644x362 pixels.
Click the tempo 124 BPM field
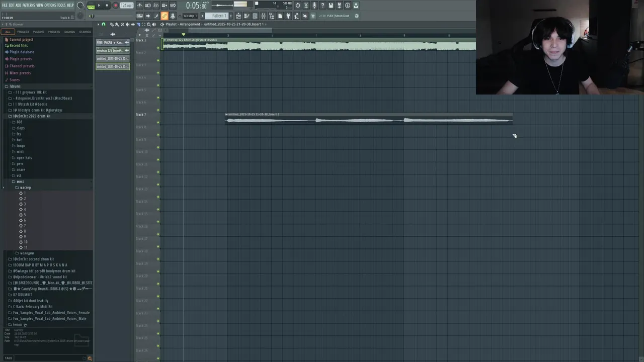coord(126,6)
